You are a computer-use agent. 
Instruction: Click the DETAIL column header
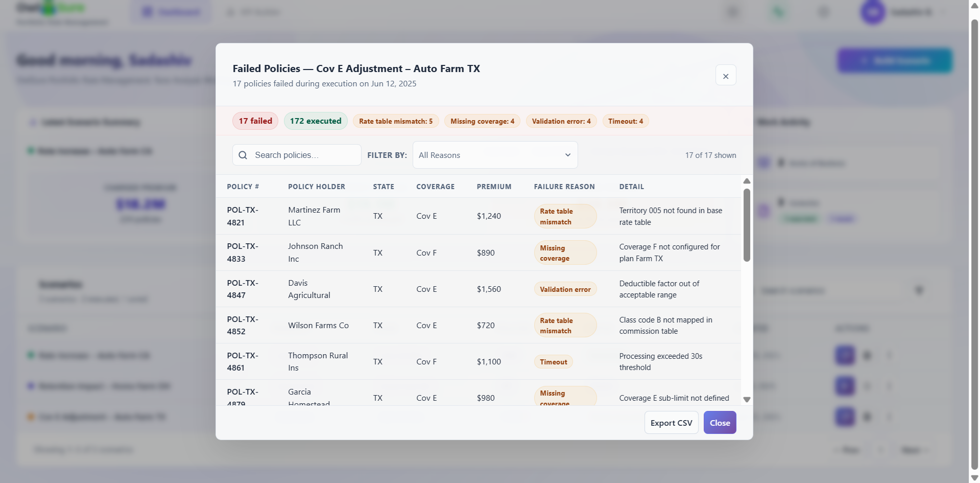click(x=632, y=187)
